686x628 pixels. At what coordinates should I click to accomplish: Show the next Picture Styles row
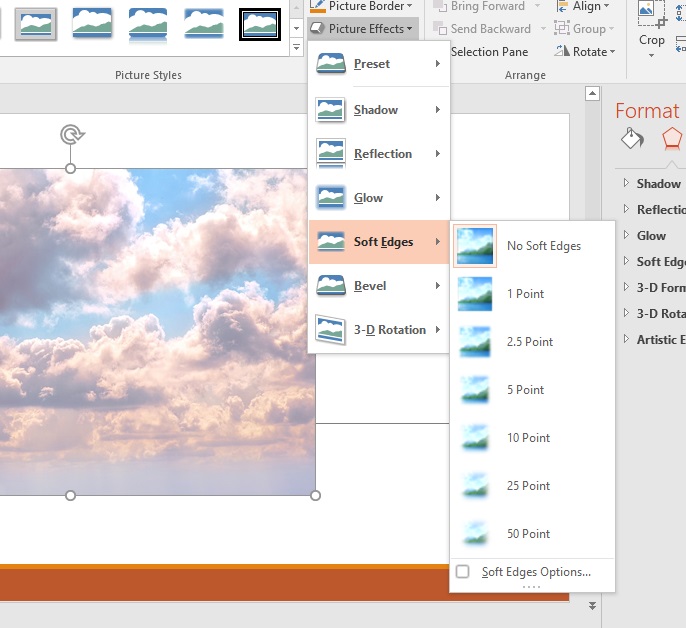tap(296, 28)
